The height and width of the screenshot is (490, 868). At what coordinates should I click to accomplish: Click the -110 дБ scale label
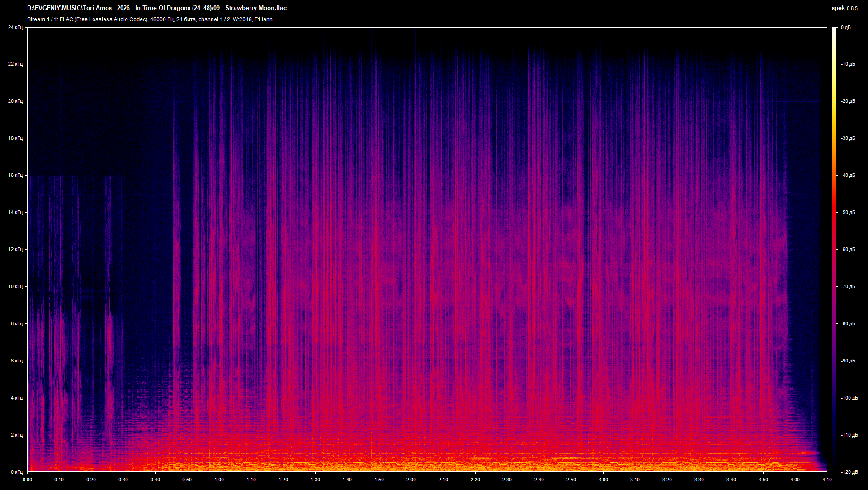(849, 435)
